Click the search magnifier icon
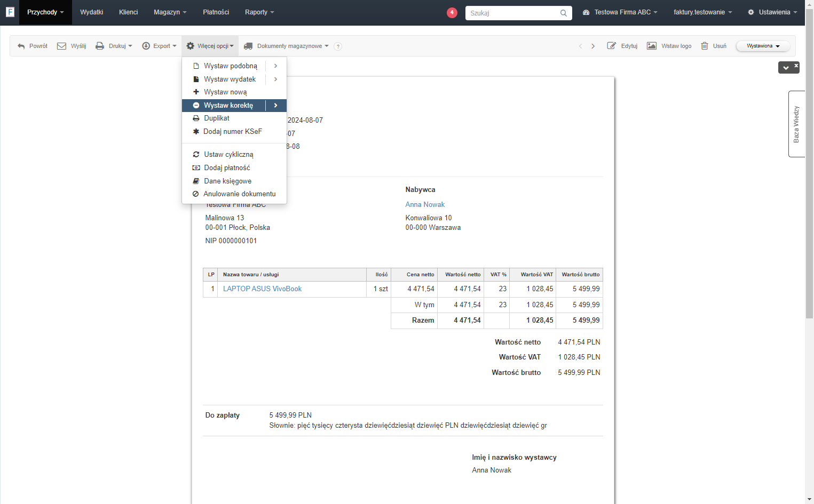This screenshot has width=814, height=504. (564, 13)
